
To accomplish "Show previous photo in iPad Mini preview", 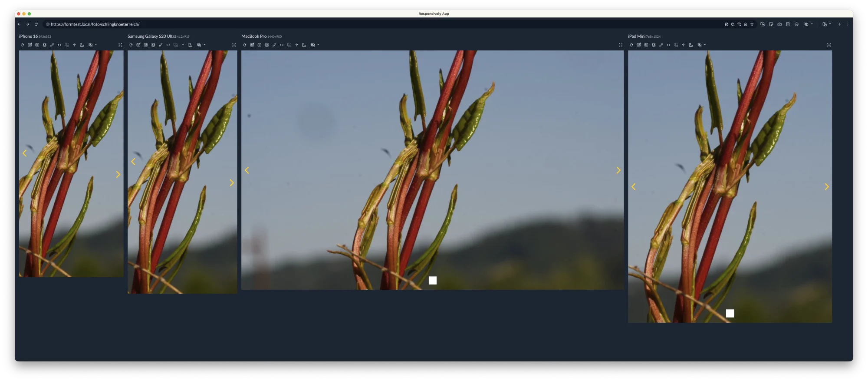I will click(x=634, y=187).
